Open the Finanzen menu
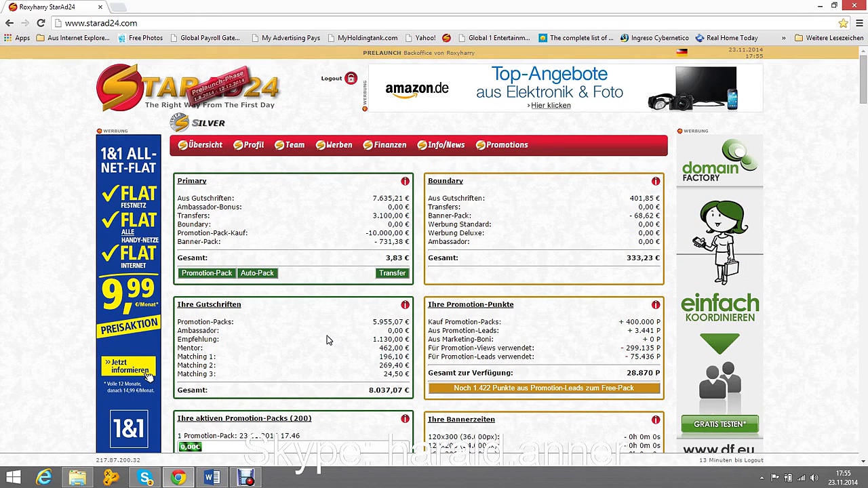This screenshot has height=488, width=868. pos(384,145)
